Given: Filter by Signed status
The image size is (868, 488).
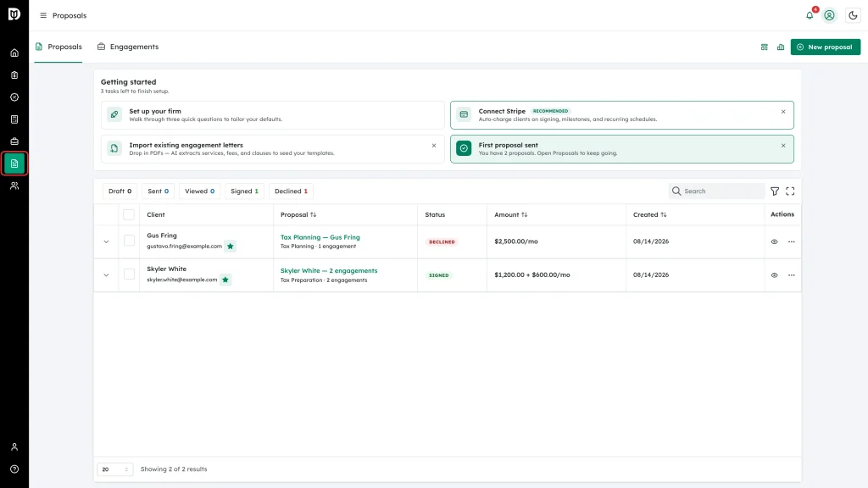Looking at the screenshot, I should tap(245, 191).
